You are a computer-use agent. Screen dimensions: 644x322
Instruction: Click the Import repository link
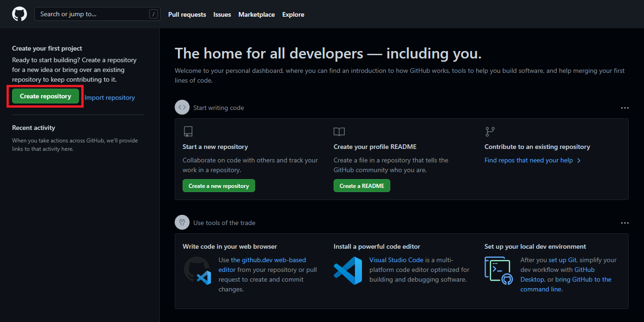(x=110, y=97)
